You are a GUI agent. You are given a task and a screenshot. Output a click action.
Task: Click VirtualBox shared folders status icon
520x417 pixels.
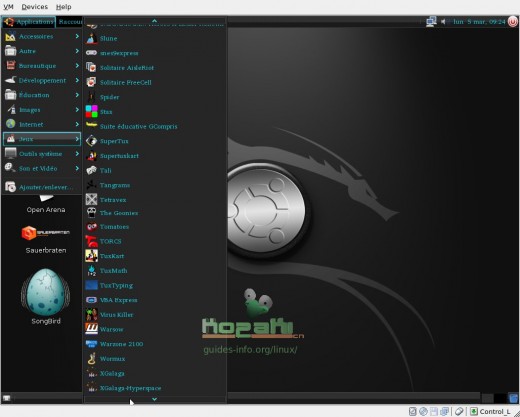pos(445,411)
